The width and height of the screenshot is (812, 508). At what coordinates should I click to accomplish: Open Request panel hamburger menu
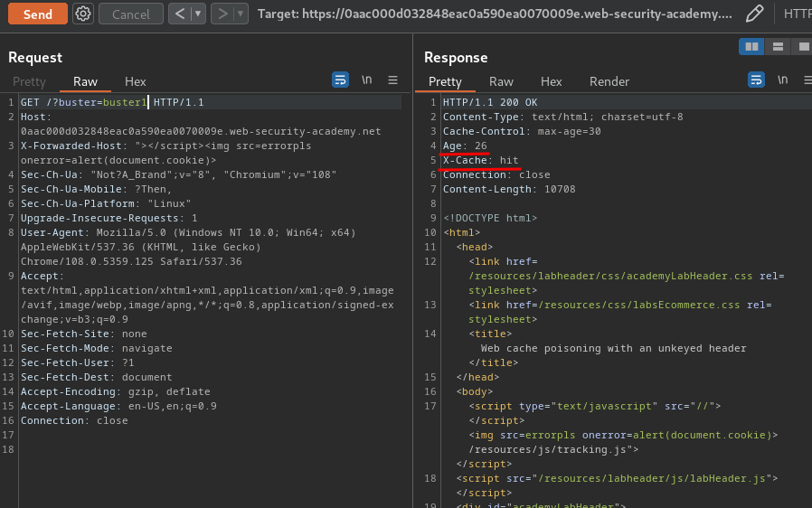coord(392,80)
